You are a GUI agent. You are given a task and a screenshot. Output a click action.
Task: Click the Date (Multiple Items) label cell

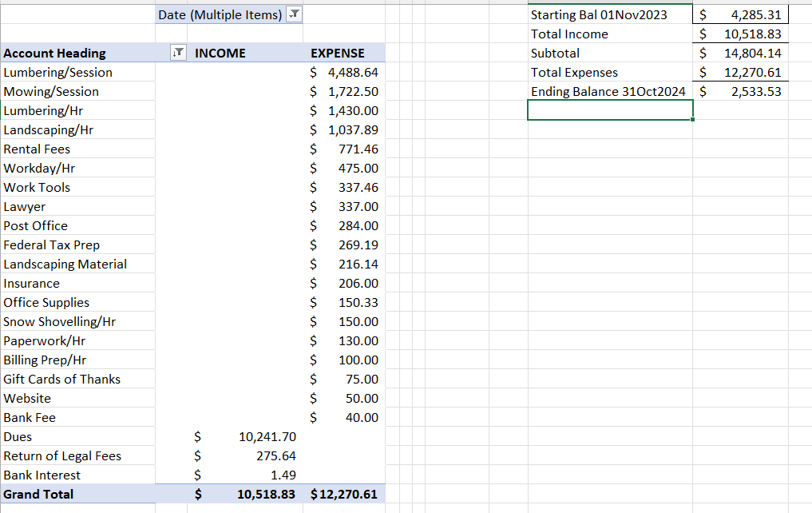(220, 14)
